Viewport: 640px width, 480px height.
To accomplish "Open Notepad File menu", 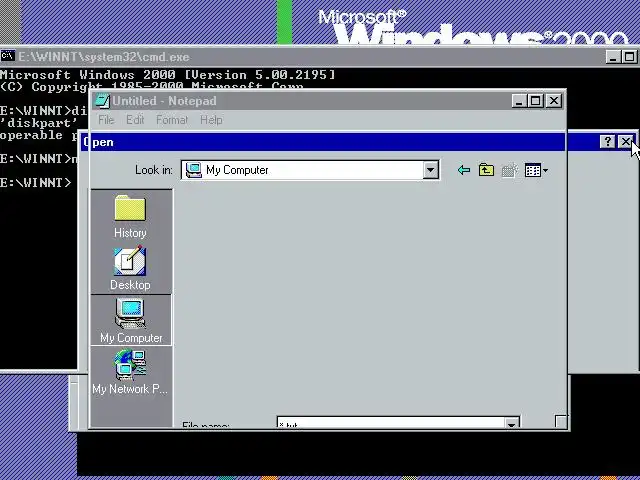I will (x=106, y=120).
